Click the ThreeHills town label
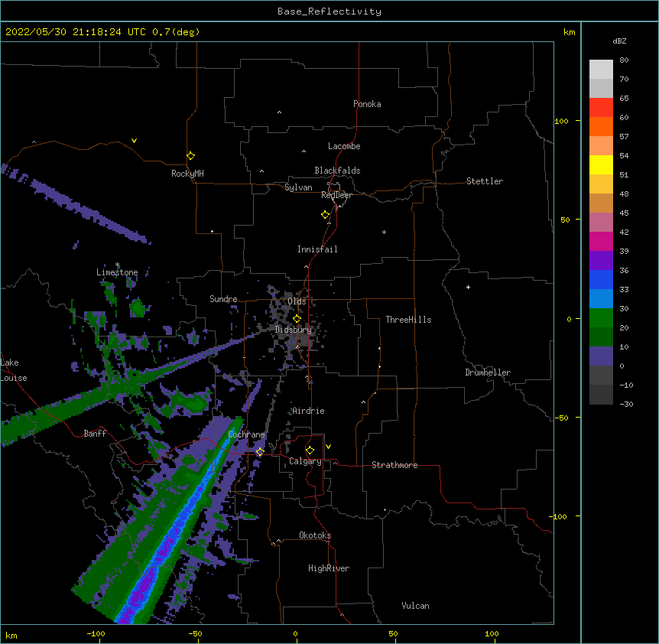The width and height of the screenshot is (659, 644). (408, 320)
